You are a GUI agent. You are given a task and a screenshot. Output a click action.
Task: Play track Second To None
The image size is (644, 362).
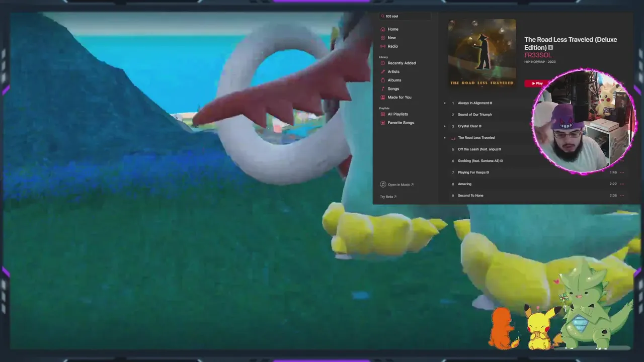pos(470,196)
